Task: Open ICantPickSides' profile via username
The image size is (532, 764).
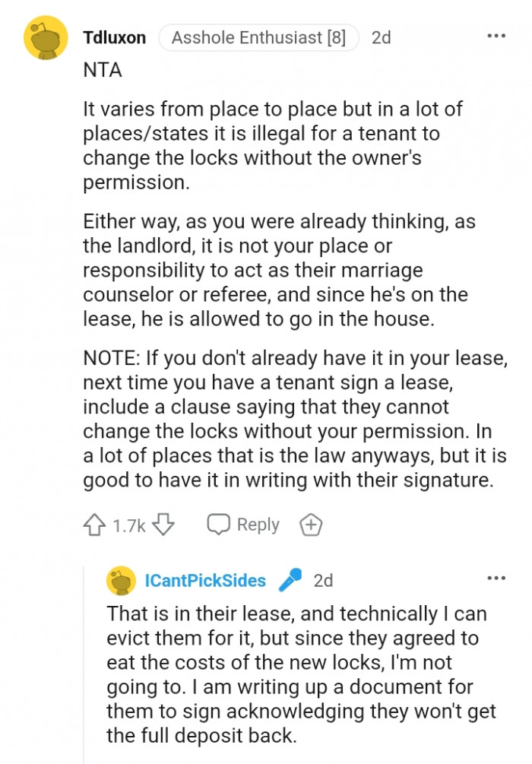Action: [x=207, y=580]
